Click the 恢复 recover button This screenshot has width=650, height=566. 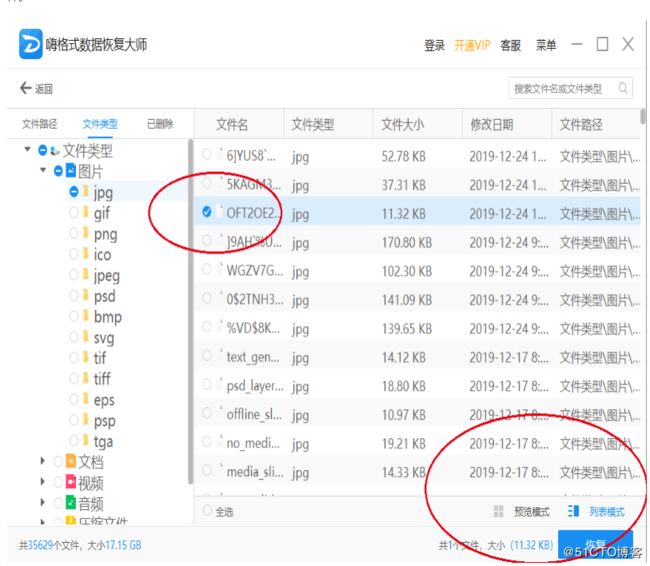pyautogui.click(x=595, y=545)
